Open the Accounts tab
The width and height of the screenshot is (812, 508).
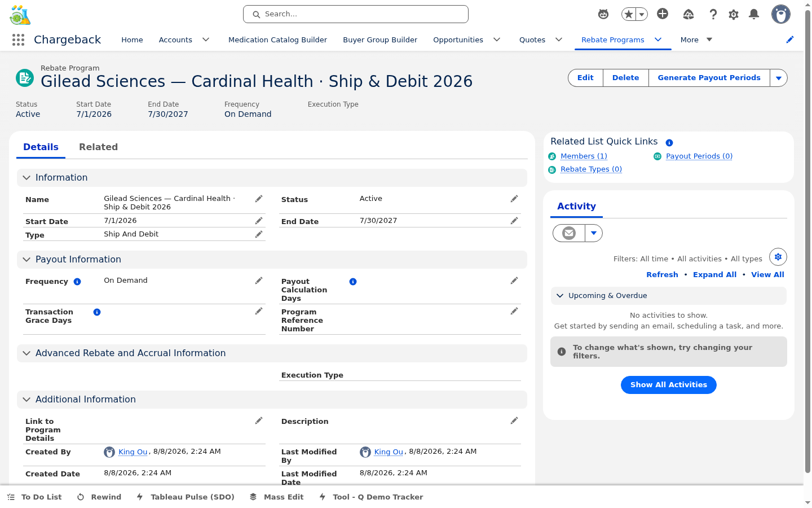pos(175,40)
